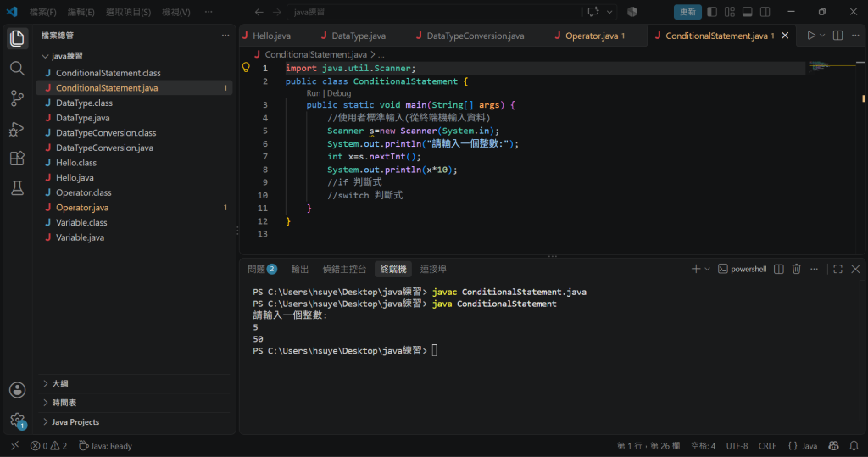This screenshot has width=868, height=457.
Task: Open the 檢視(V) menu
Action: (x=176, y=12)
